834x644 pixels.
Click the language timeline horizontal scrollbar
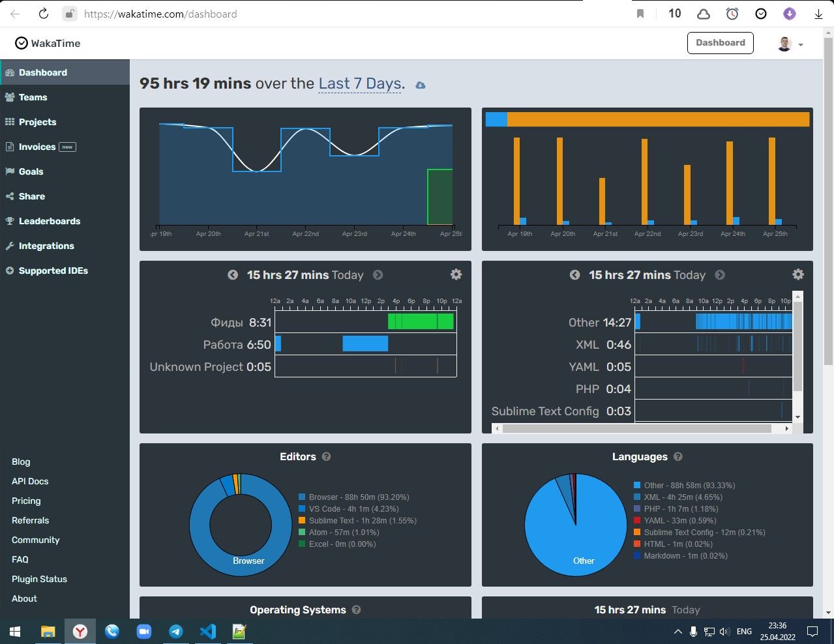click(x=637, y=428)
